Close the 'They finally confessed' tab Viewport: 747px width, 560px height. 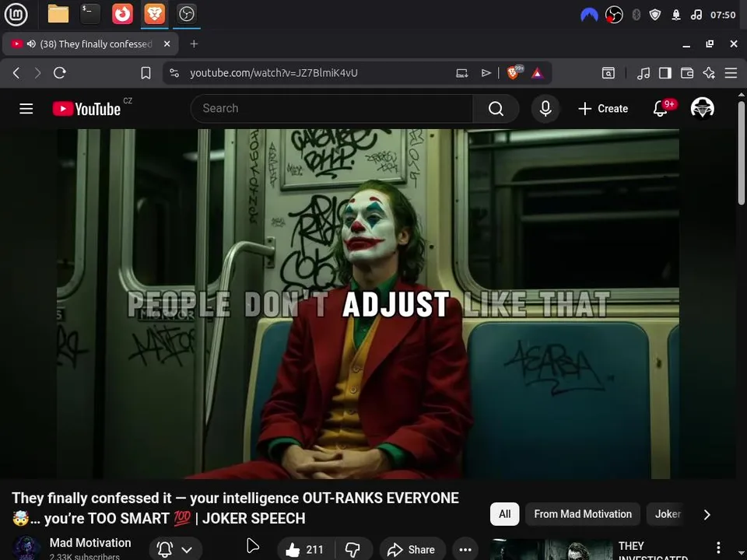[x=167, y=44]
